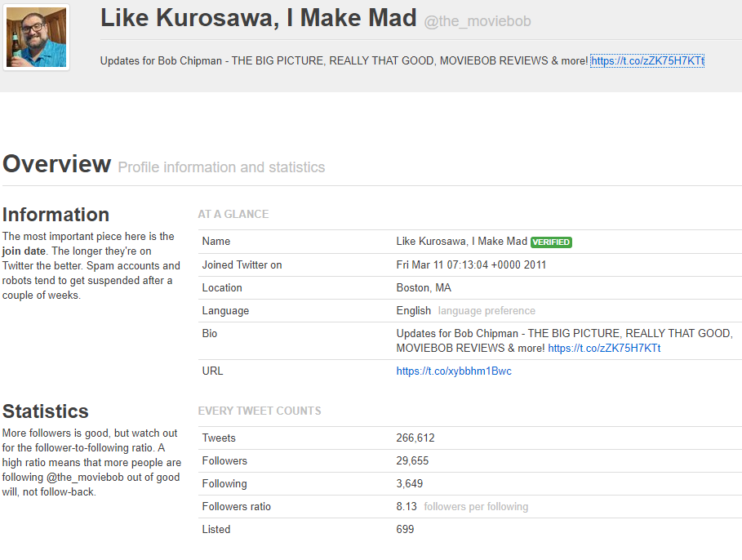Click the URL row label
742x560 pixels.
(212, 371)
